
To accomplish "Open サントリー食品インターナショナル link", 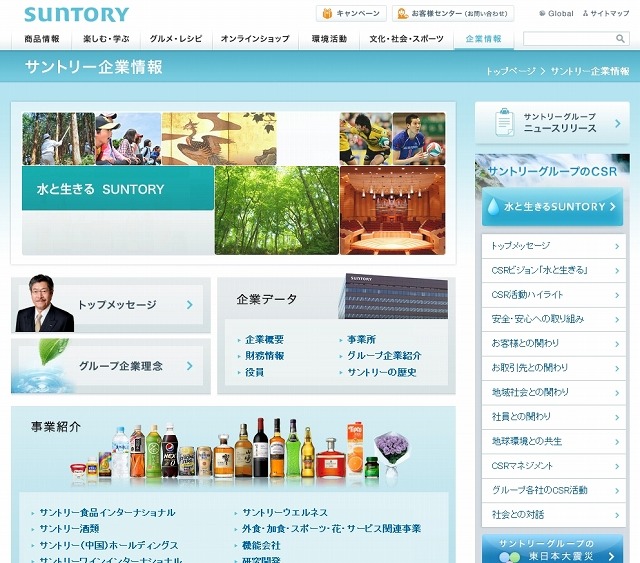I will point(107,513).
